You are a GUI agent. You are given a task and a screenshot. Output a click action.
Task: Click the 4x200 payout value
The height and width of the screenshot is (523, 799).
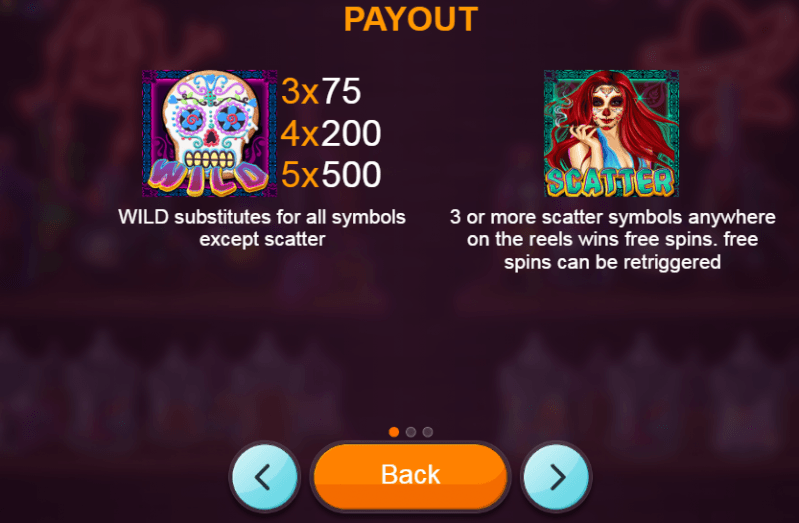click(331, 133)
